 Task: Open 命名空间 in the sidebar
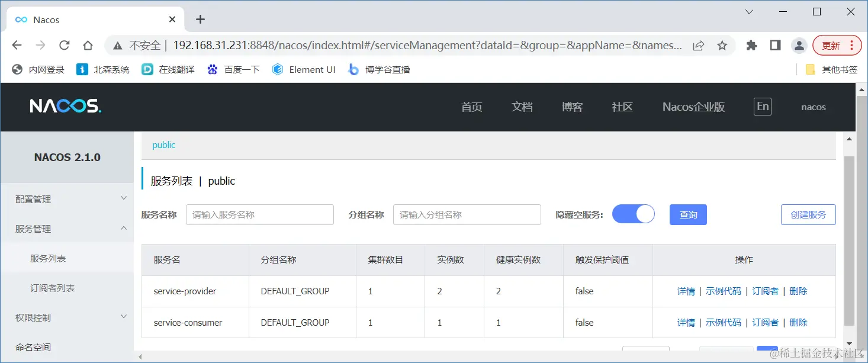67,347
